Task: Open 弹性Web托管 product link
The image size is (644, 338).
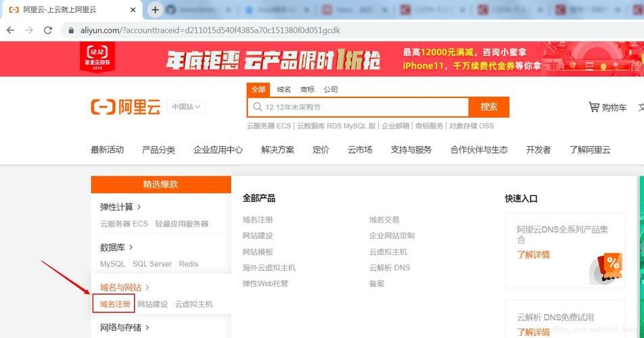Action: [265, 283]
